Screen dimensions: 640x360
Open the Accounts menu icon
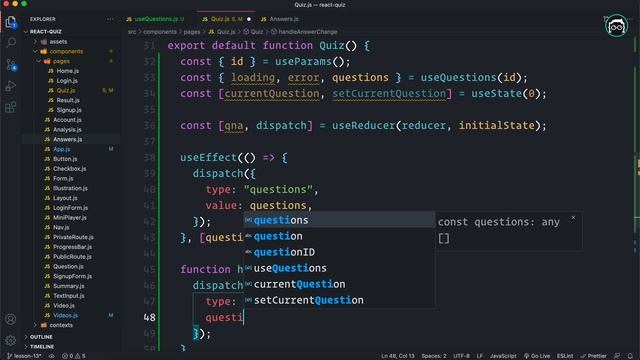(11, 319)
